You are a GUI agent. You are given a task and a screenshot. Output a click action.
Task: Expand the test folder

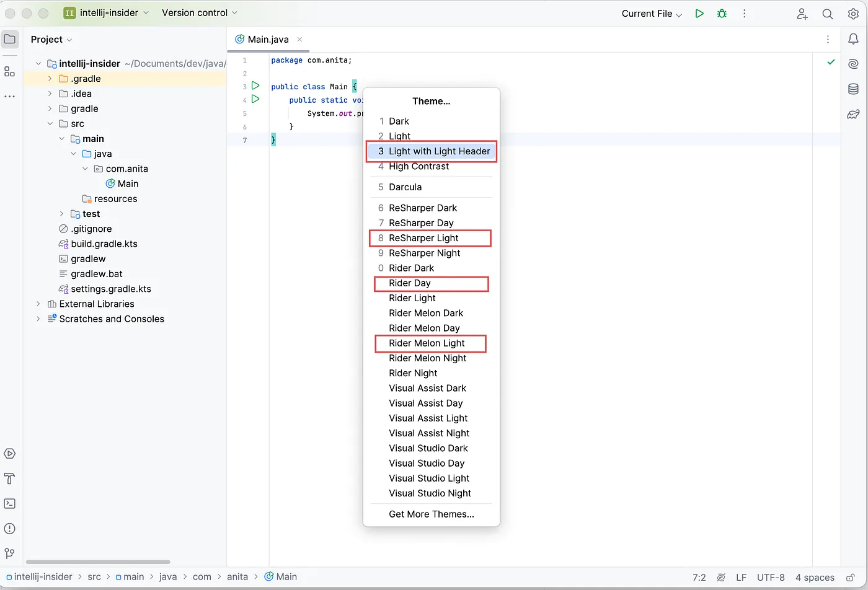61,214
